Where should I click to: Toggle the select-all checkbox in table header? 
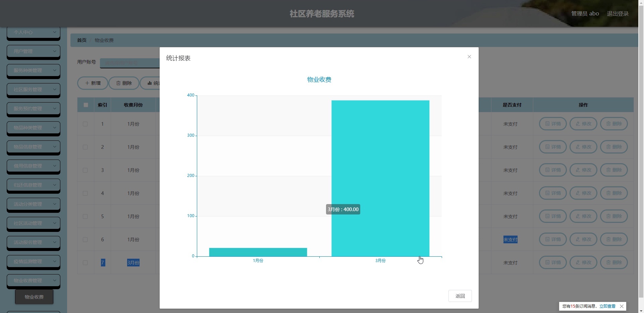pos(86,105)
